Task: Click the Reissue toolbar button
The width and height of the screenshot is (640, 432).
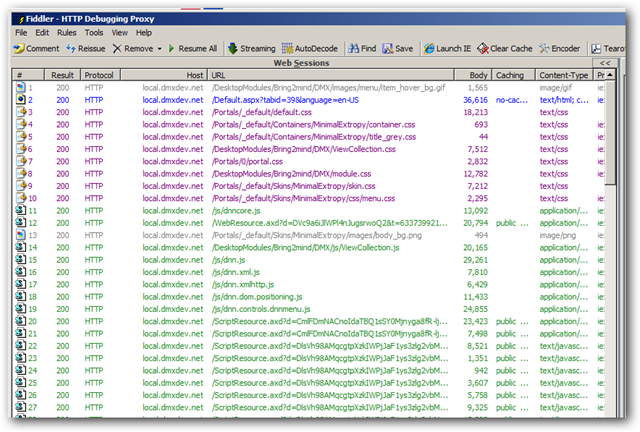Action: (x=86, y=49)
